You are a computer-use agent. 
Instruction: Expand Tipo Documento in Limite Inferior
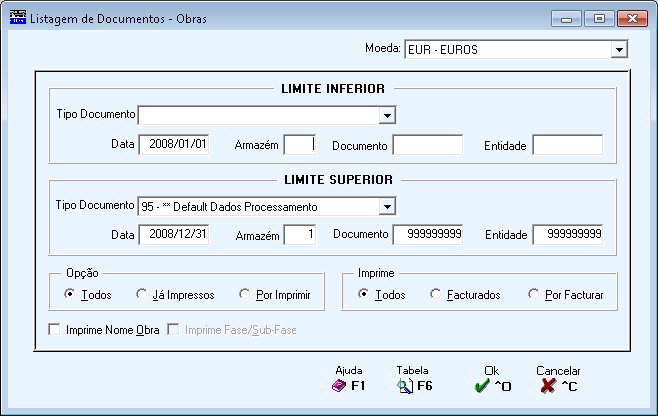(x=386, y=115)
